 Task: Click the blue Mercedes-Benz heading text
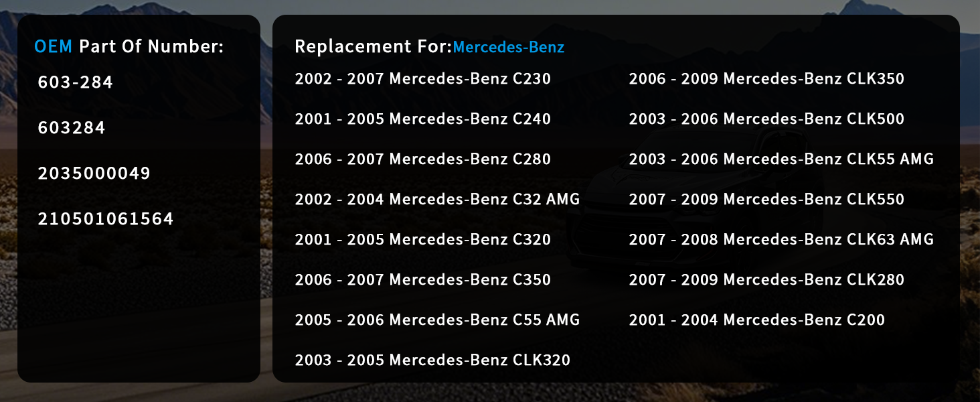(x=509, y=47)
